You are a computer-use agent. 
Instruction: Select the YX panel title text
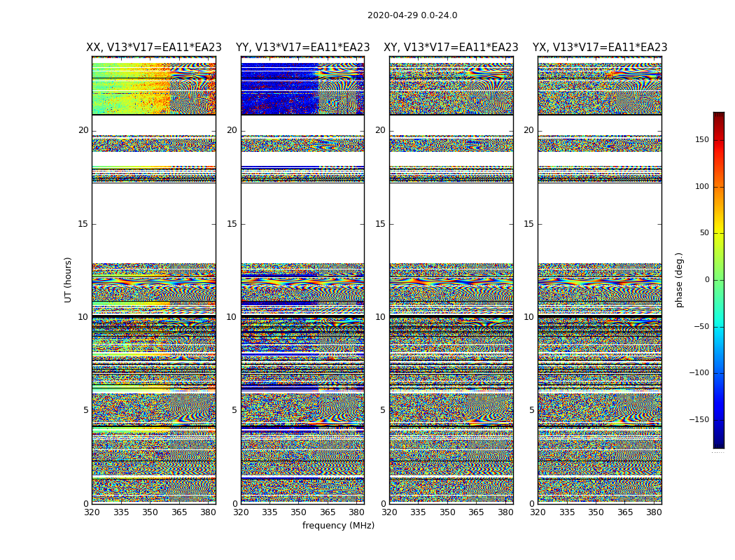click(x=599, y=48)
